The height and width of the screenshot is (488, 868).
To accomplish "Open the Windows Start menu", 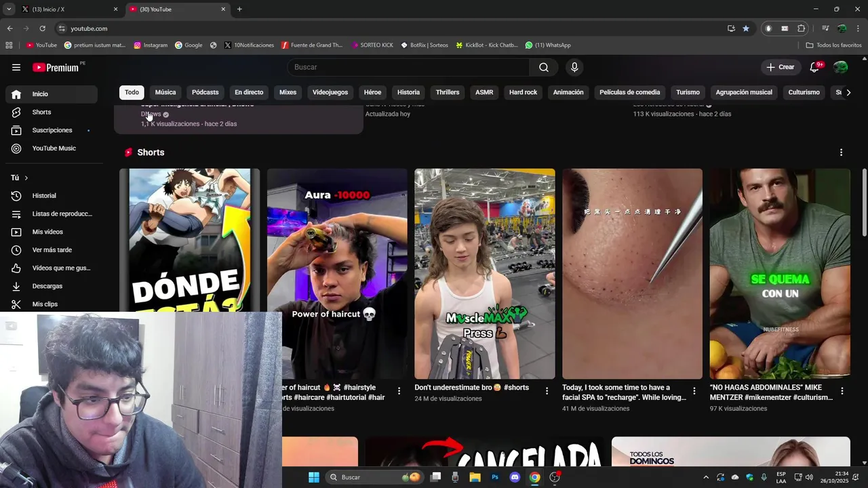I will click(x=314, y=477).
